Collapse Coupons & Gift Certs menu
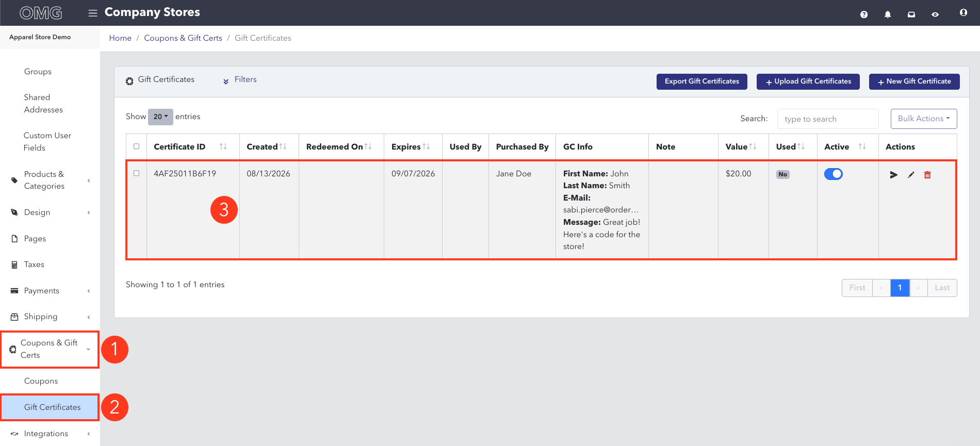Image resolution: width=980 pixels, height=446 pixels. coord(50,349)
